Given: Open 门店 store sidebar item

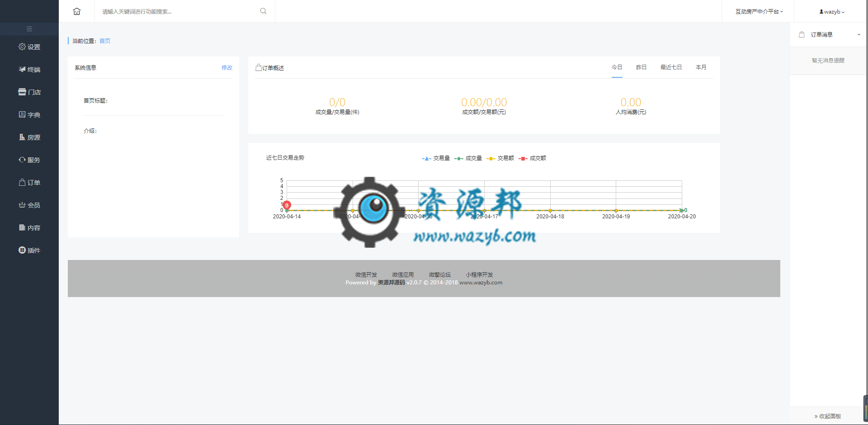Looking at the screenshot, I should [29, 92].
